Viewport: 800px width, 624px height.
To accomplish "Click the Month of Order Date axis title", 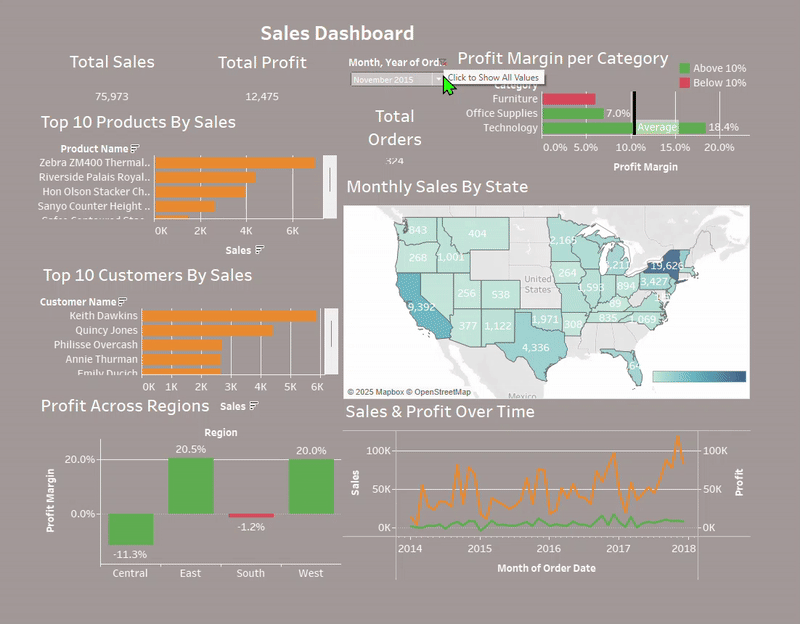I will [546, 568].
